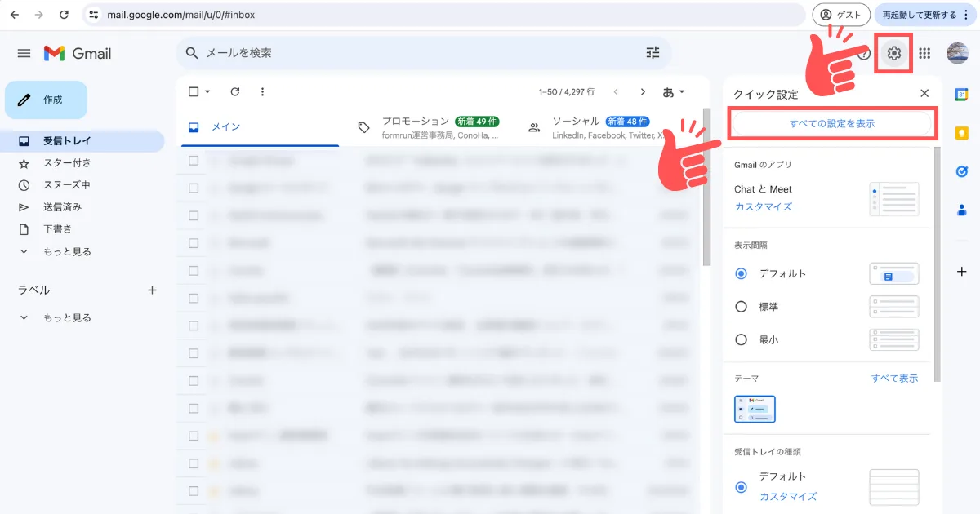This screenshot has height=514, width=980.
Task: Select the 標準 density radio button
Action: coord(741,307)
